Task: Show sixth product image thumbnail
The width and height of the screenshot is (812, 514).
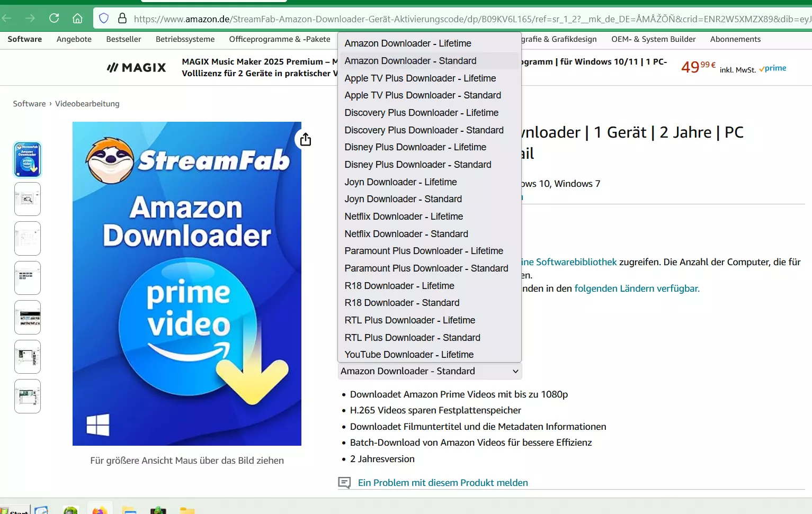Action: point(28,357)
